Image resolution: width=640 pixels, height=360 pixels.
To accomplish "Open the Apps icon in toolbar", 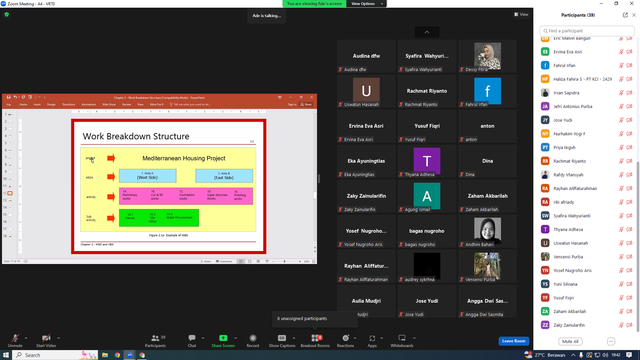I will tap(372, 338).
